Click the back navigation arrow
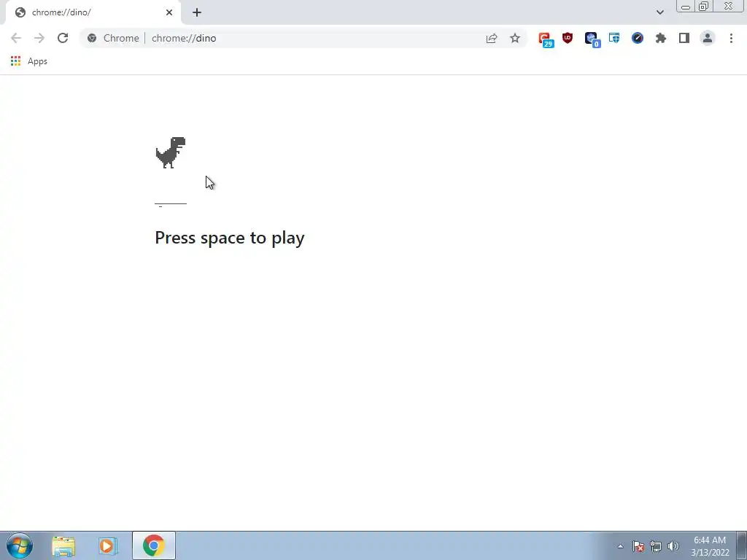747x560 pixels. pyautogui.click(x=16, y=38)
